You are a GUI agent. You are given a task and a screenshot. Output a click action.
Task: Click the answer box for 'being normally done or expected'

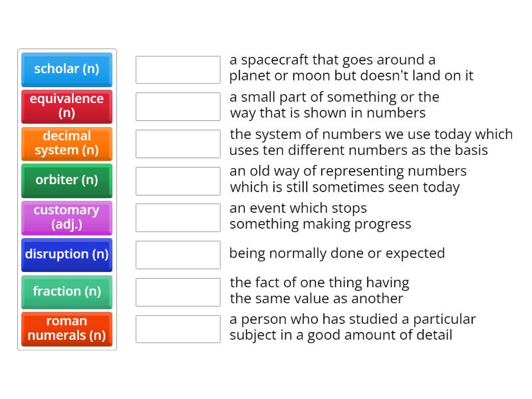177,255
